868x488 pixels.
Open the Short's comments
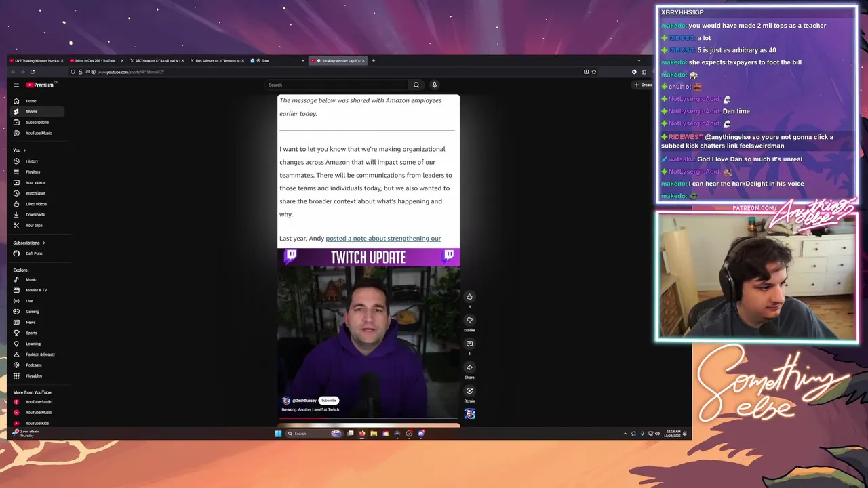pyautogui.click(x=469, y=344)
